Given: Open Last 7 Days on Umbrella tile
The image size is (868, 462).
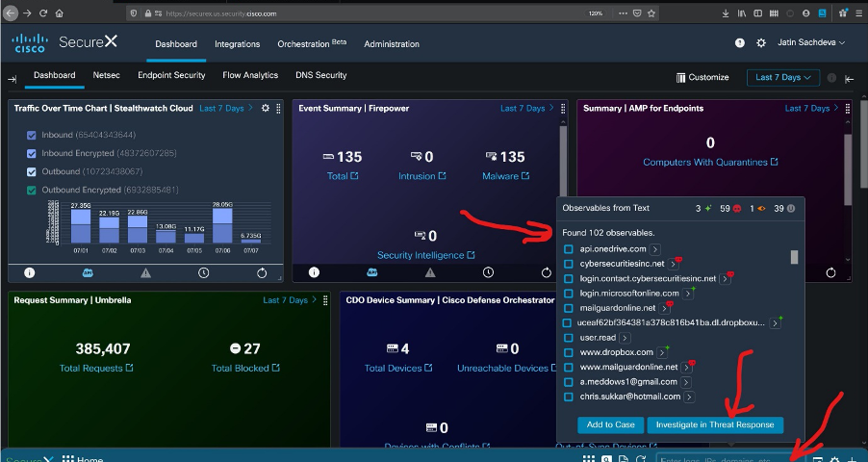Looking at the screenshot, I should pos(290,300).
